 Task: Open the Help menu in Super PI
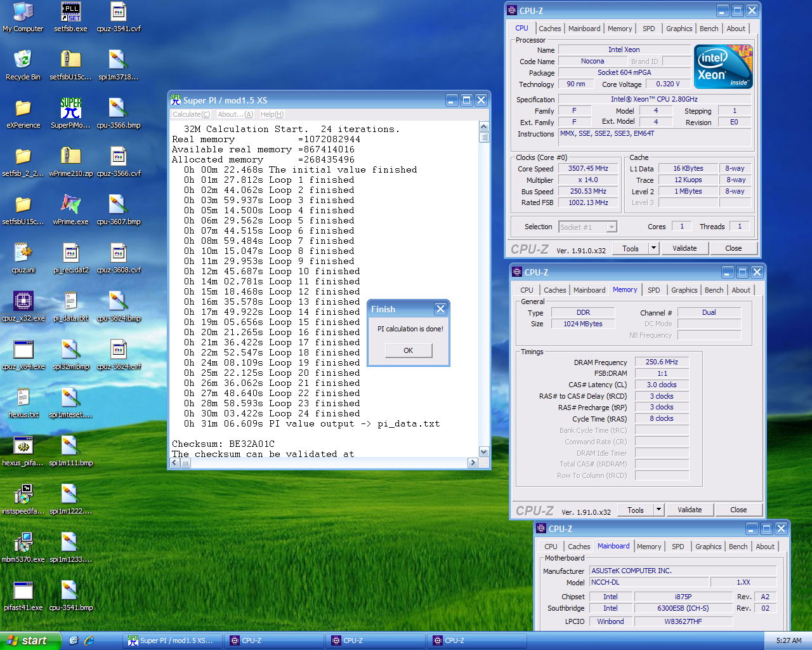272,114
